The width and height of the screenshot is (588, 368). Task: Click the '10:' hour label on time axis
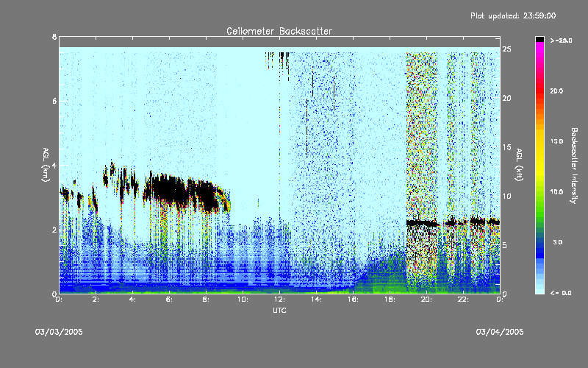click(x=243, y=300)
